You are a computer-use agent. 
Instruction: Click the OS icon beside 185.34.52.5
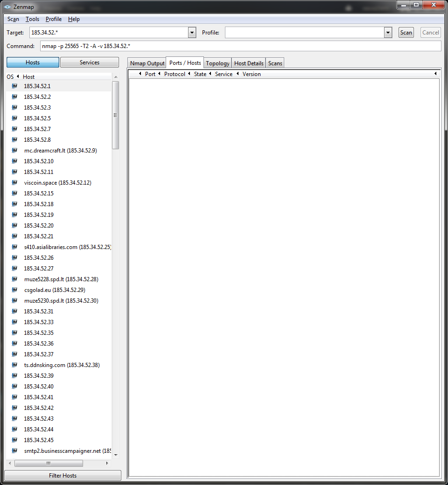[x=14, y=118]
